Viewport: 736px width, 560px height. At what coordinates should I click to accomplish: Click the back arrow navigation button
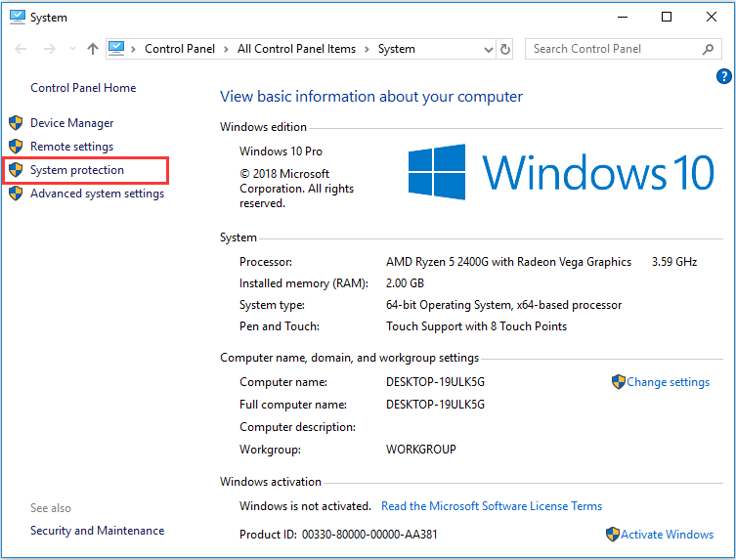click(x=21, y=49)
